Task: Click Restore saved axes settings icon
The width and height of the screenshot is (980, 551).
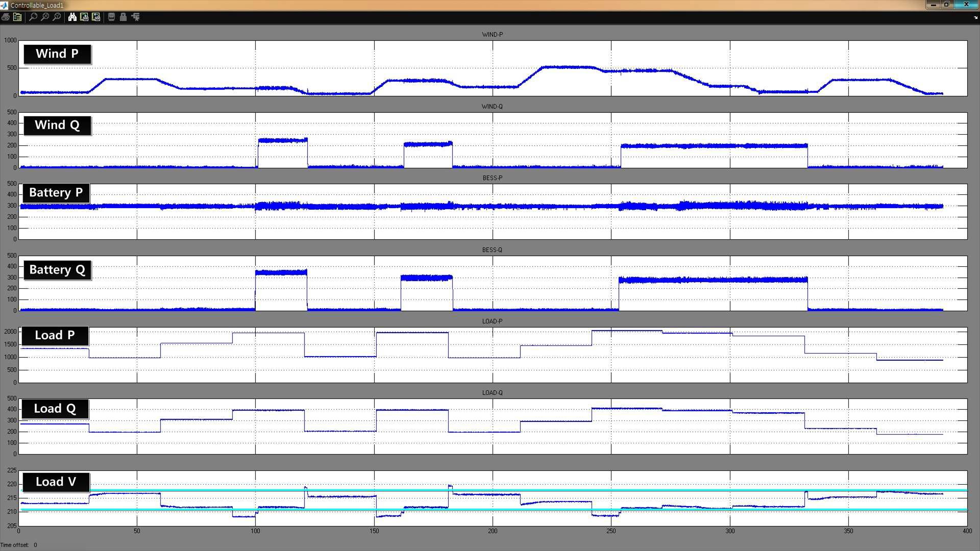Action: (x=96, y=17)
